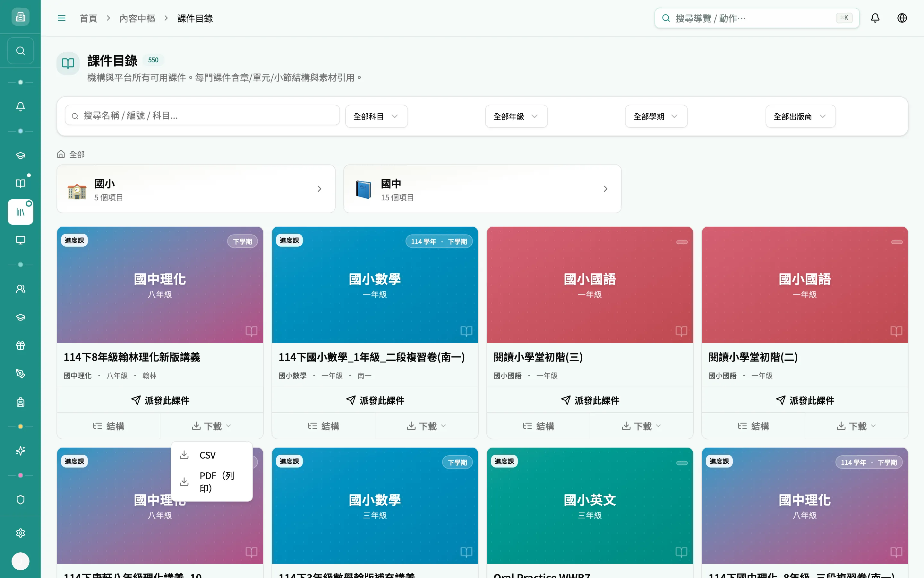The image size is (924, 578).
Task: Open the monitor sidebar icon
Action: (21, 240)
